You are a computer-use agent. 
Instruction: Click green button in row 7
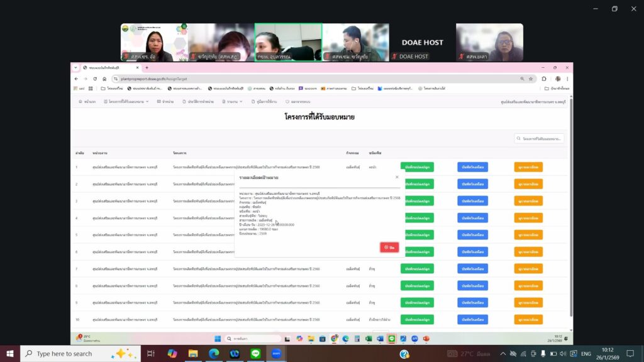point(417,268)
